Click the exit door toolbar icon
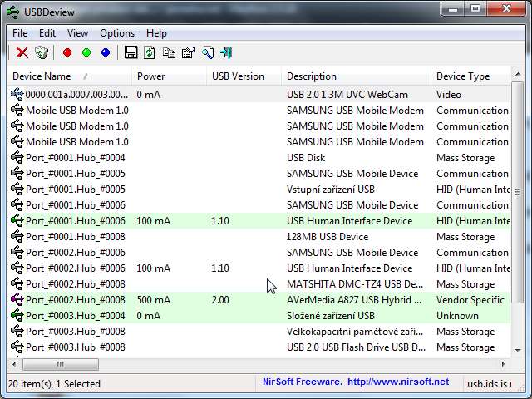Viewport: 532px width, 399px height. pyautogui.click(x=227, y=52)
